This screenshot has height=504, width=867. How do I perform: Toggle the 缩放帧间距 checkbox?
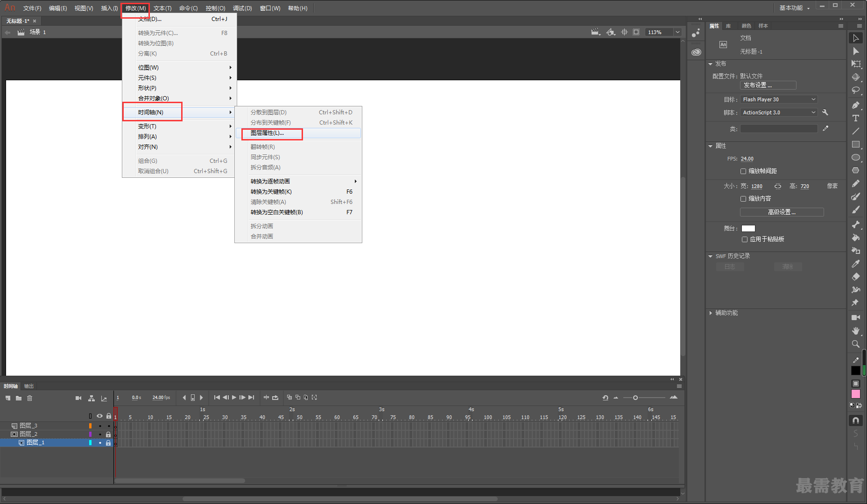(743, 171)
